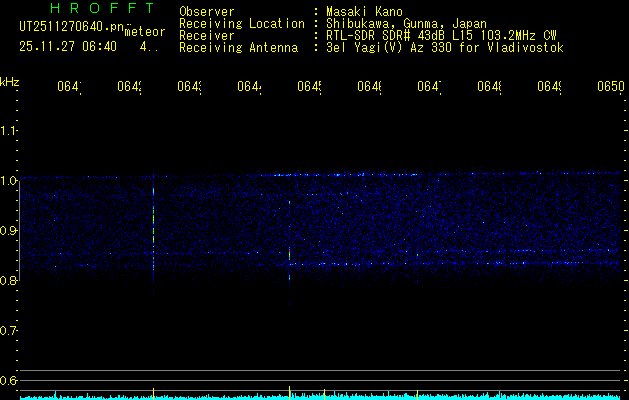Click the observer name Masaki Kano

[364, 12]
